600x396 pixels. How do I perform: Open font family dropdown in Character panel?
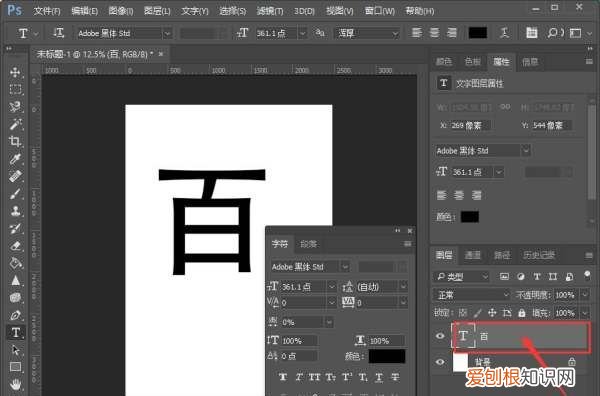[345, 267]
